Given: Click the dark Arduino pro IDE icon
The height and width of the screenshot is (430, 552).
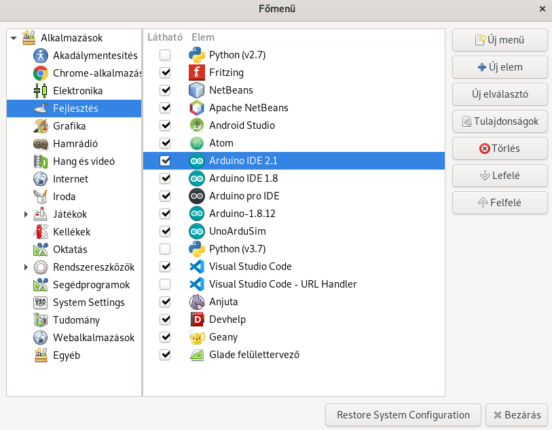Looking at the screenshot, I should coord(196,196).
